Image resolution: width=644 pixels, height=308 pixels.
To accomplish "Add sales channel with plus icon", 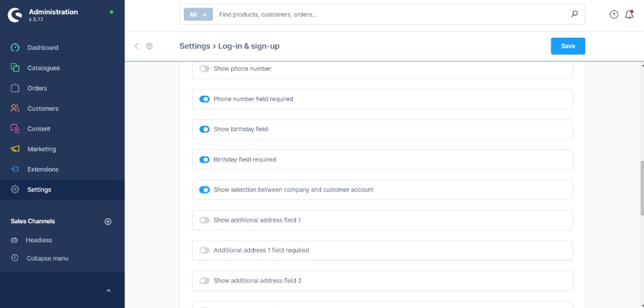I will pyautogui.click(x=107, y=222).
